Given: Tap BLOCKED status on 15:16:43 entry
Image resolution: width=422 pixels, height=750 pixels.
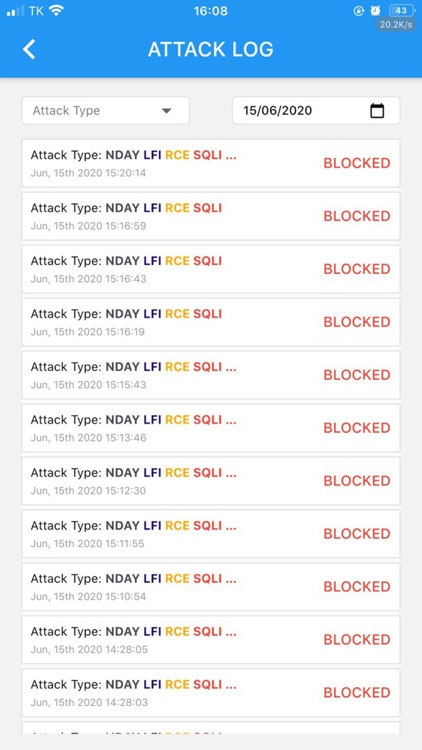Looking at the screenshot, I should (357, 269).
